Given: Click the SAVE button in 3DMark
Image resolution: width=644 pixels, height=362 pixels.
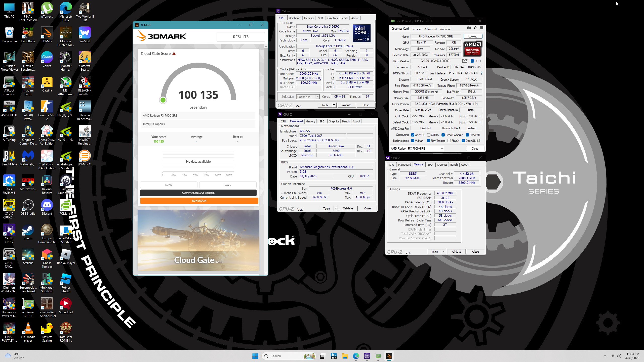Looking at the screenshot, I should (228, 185).
